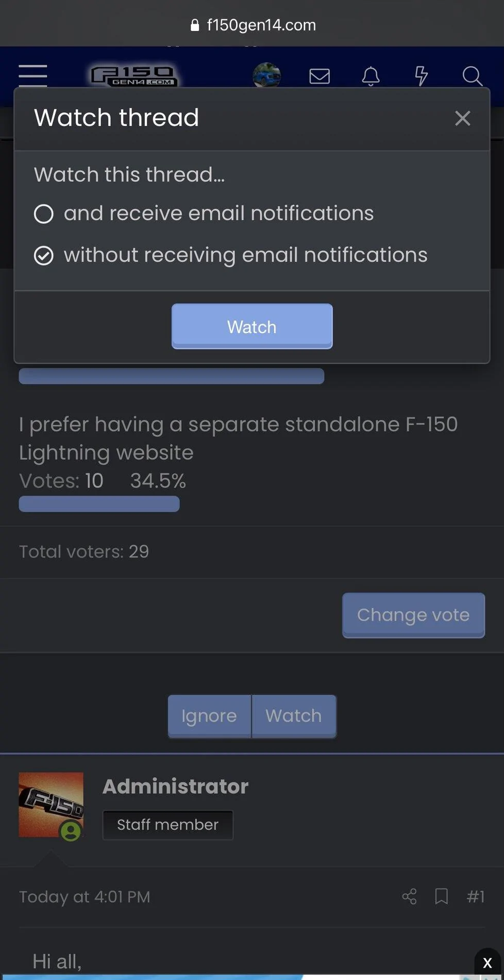
Task: Confirm with the dialog's Watch button
Action: pyautogui.click(x=252, y=326)
